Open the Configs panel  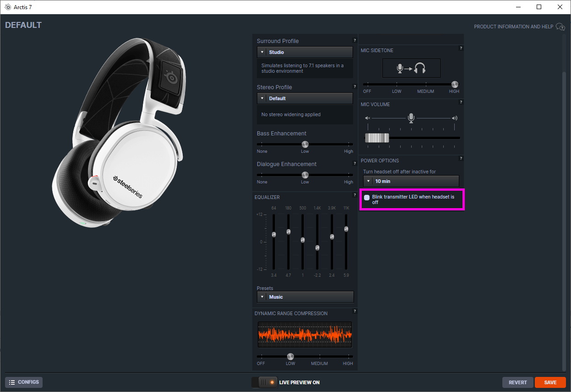tap(24, 382)
